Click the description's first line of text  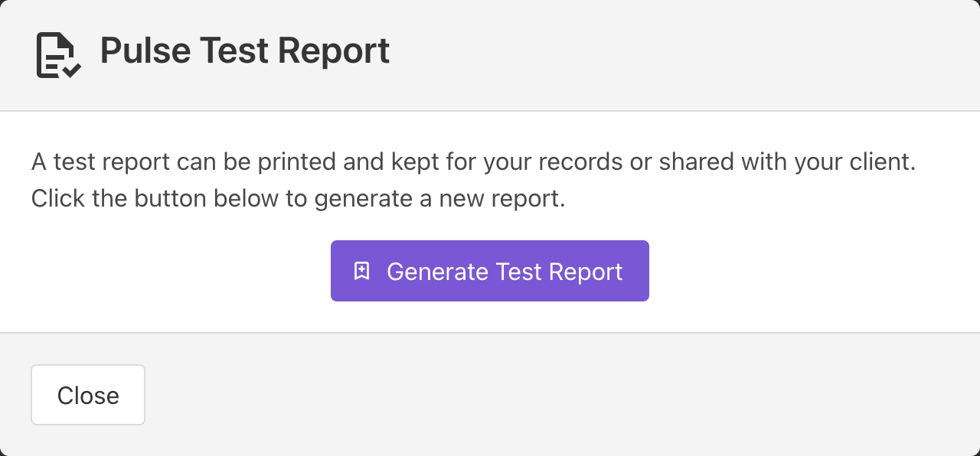(x=473, y=163)
